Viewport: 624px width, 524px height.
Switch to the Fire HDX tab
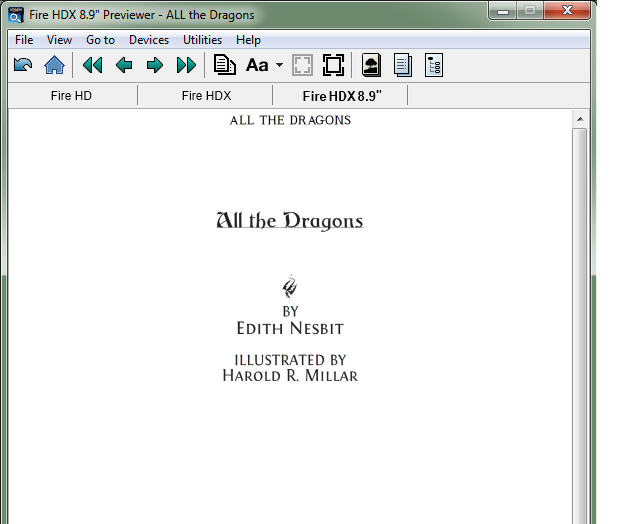(206, 95)
